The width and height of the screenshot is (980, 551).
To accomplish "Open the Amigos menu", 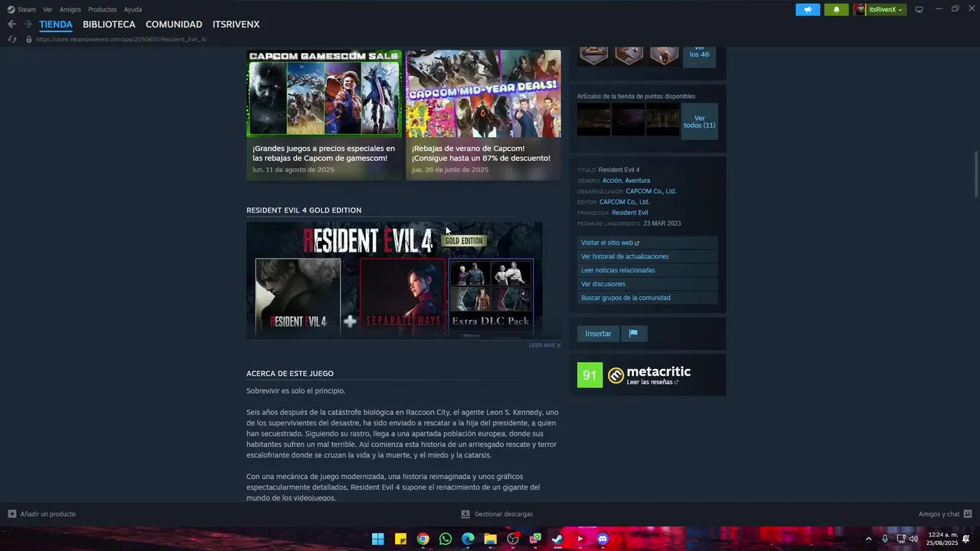I will pos(70,9).
